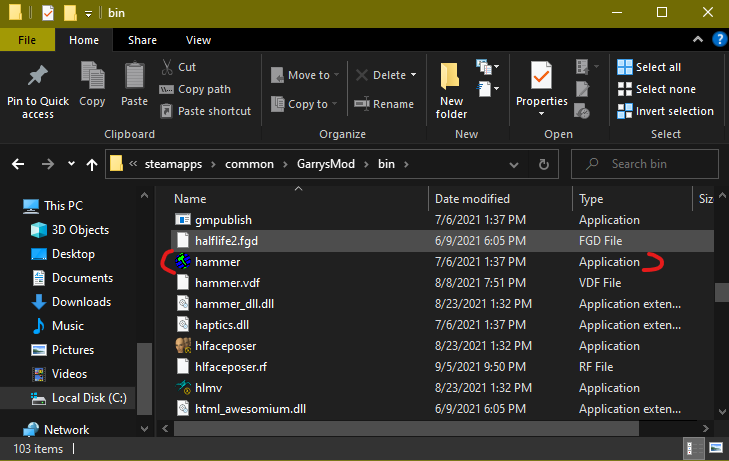
Task: Sort files by Date modified column
Action: click(472, 199)
